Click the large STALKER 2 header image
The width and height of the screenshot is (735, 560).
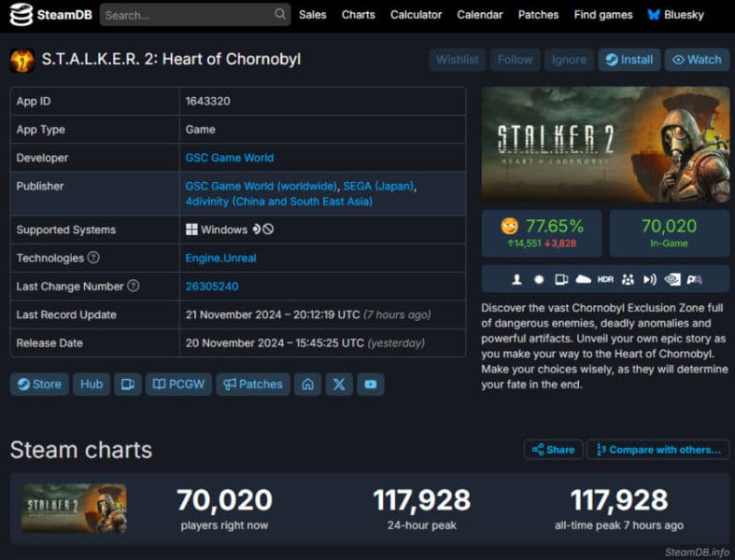(x=605, y=145)
